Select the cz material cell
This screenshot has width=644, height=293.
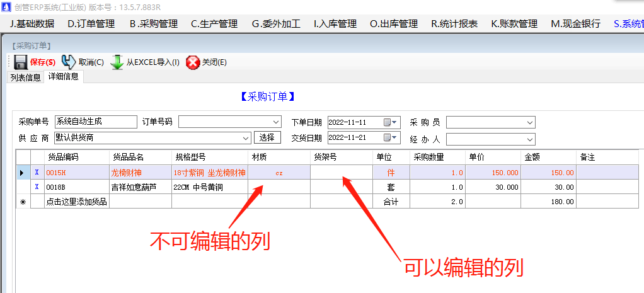click(279, 173)
